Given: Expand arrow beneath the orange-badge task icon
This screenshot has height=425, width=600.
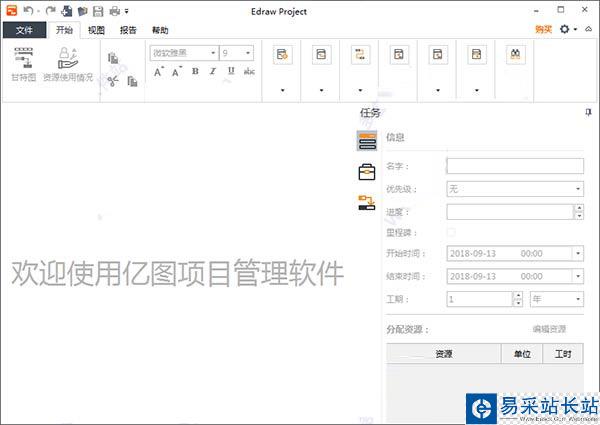Looking at the screenshot, I should tap(283, 91).
